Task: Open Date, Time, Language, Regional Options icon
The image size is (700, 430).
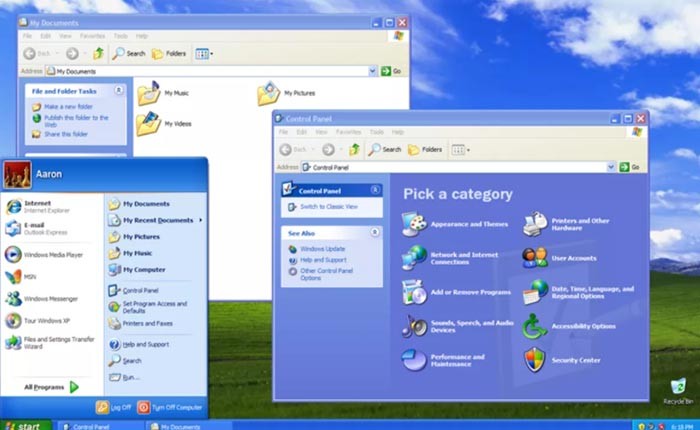Action: 535,292
